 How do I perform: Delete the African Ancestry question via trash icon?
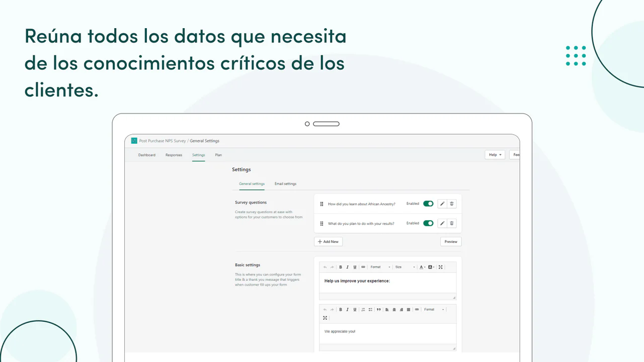point(452,204)
